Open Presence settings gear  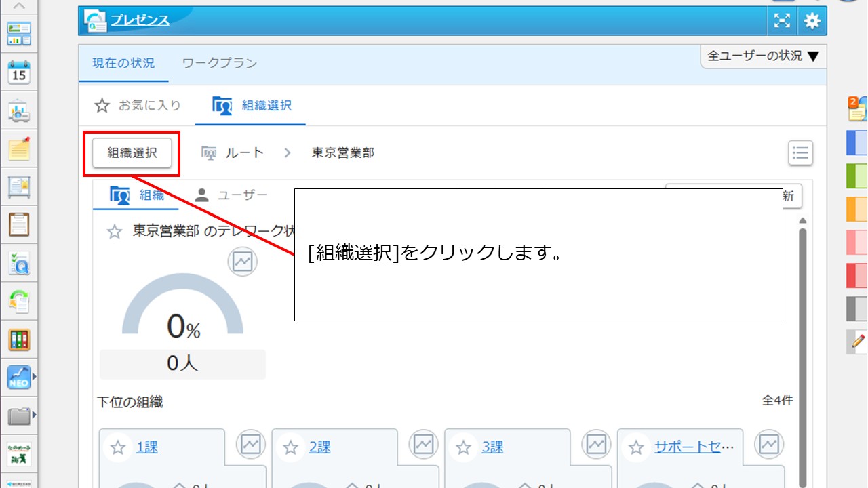[812, 21]
